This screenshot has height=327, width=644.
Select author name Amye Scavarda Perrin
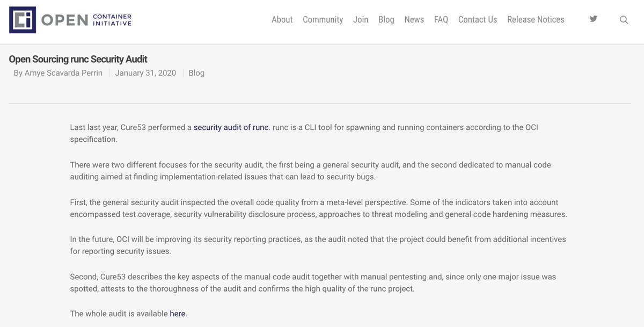click(63, 73)
